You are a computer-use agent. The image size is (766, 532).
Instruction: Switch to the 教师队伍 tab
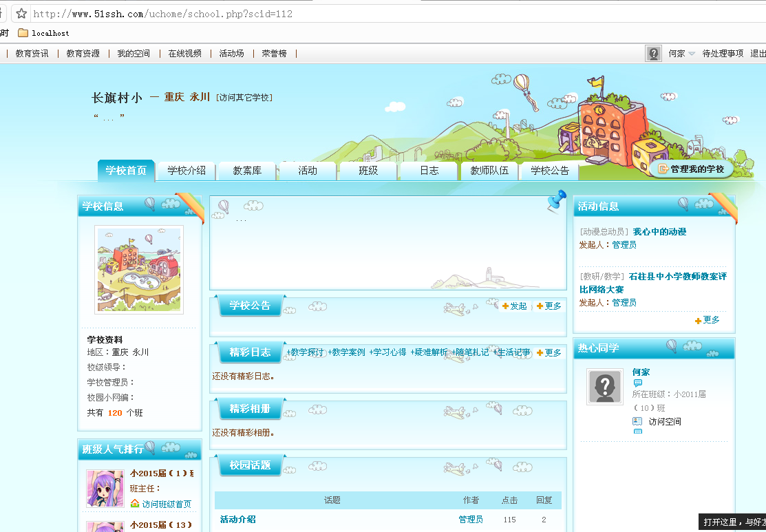(489, 171)
